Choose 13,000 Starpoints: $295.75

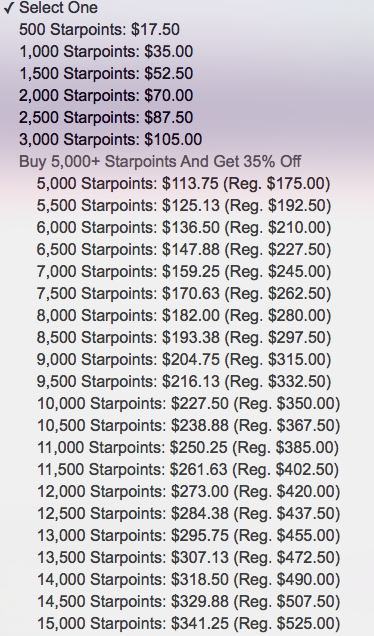187,535
